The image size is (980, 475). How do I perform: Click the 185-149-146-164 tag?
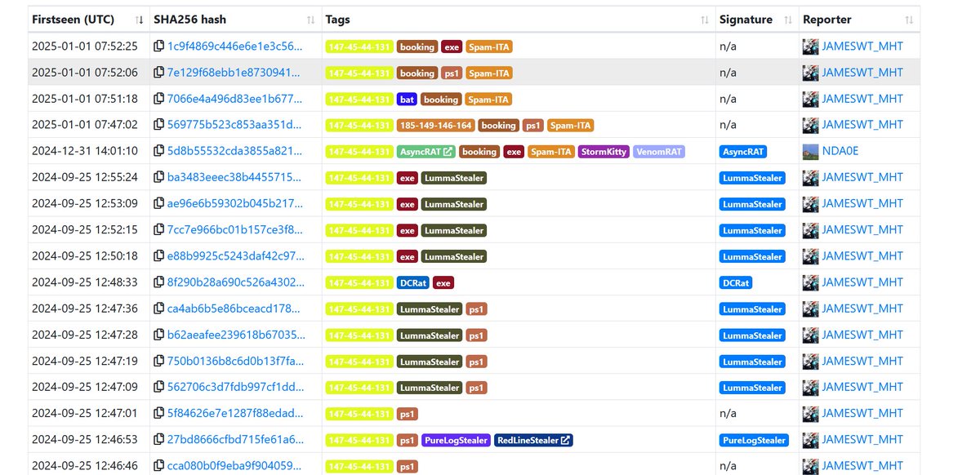[x=436, y=126]
